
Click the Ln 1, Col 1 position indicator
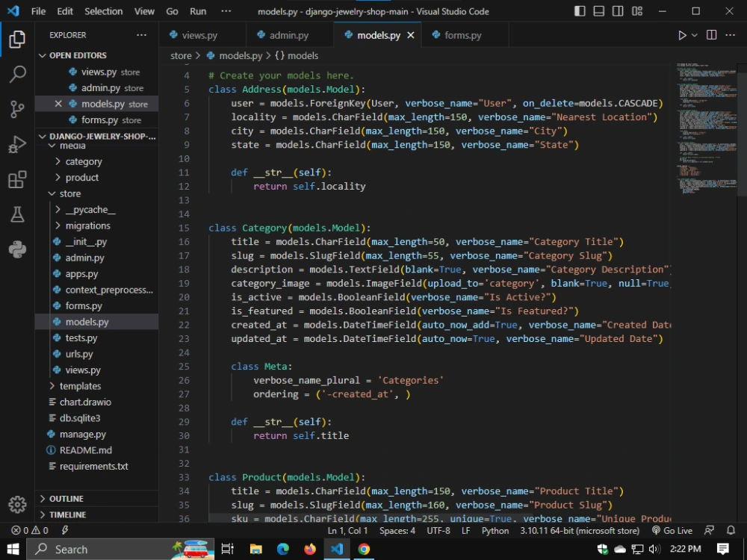coord(348,530)
